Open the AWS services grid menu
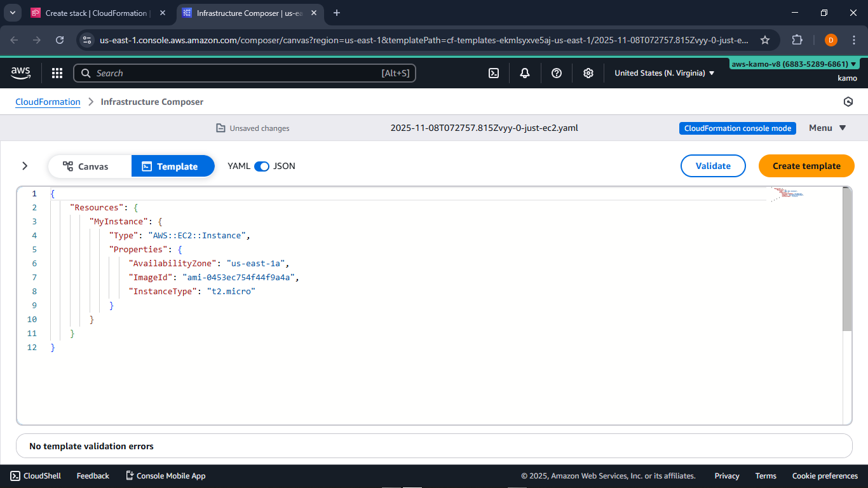The width and height of the screenshot is (868, 488). point(57,73)
